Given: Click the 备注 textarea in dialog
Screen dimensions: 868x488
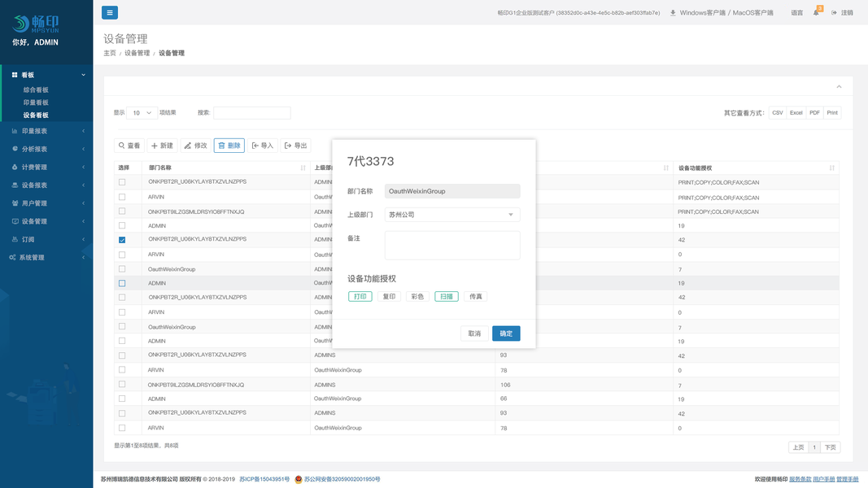Looking at the screenshot, I should 452,245.
